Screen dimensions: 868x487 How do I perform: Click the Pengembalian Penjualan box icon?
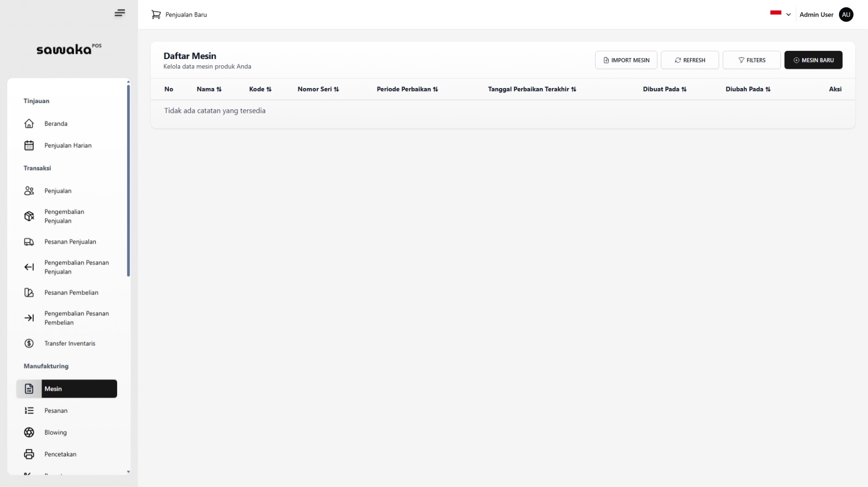(29, 216)
